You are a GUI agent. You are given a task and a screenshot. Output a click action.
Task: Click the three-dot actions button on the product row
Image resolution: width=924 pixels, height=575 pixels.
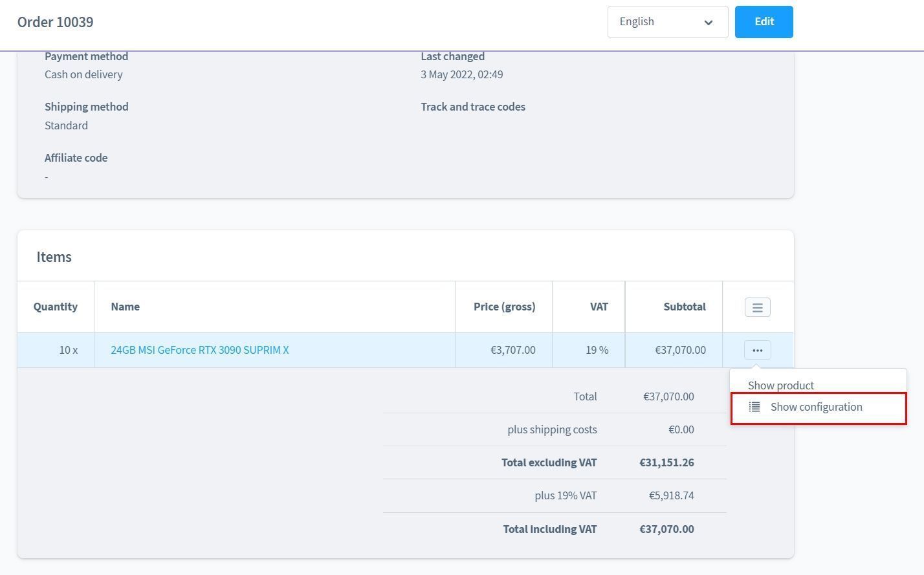click(757, 351)
